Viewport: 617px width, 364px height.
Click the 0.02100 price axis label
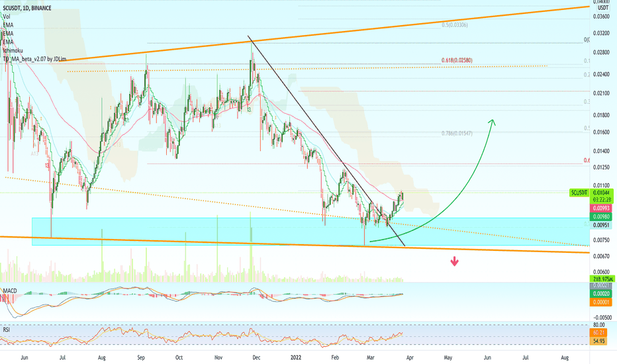click(601, 93)
